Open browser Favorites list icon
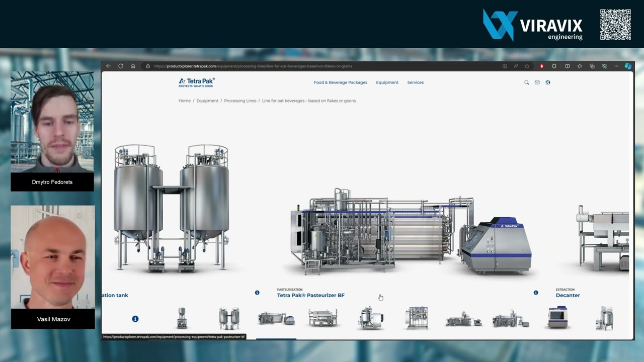644x362 pixels. coord(580,66)
